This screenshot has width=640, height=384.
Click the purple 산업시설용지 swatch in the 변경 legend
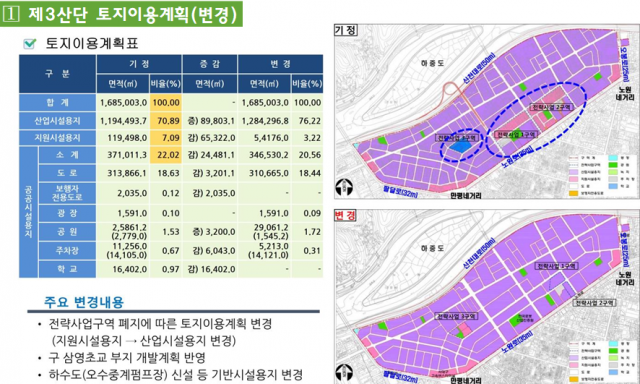(x=574, y=357)
